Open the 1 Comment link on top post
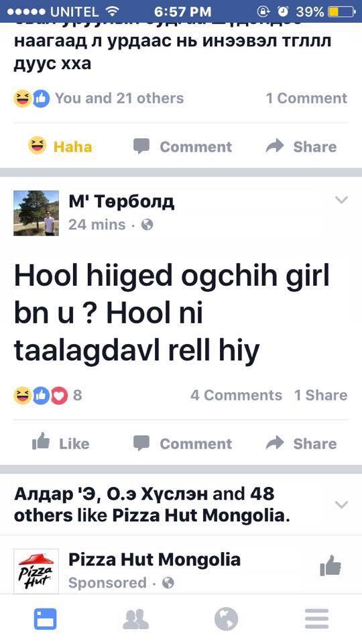The height and width of the screenshot is (644, 362). [x=306, y=98]
